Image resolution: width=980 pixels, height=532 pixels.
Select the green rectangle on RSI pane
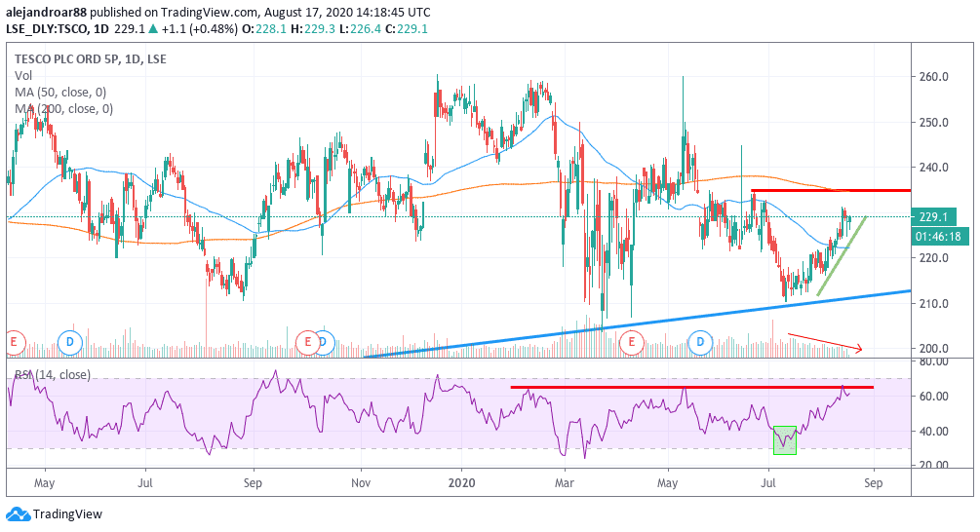pyautogui.click(x=785, y=440)
